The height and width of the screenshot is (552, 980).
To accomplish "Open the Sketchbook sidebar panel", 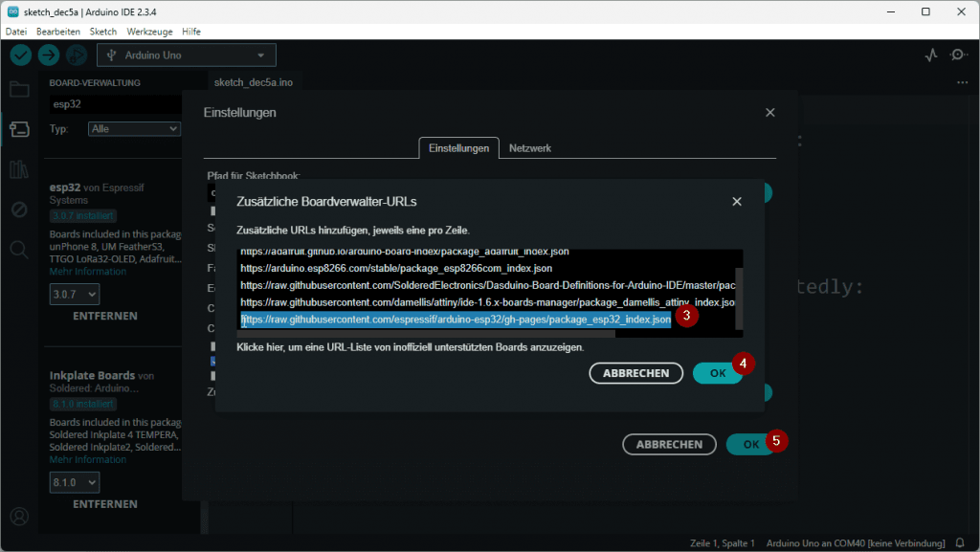I will point(19,91).
